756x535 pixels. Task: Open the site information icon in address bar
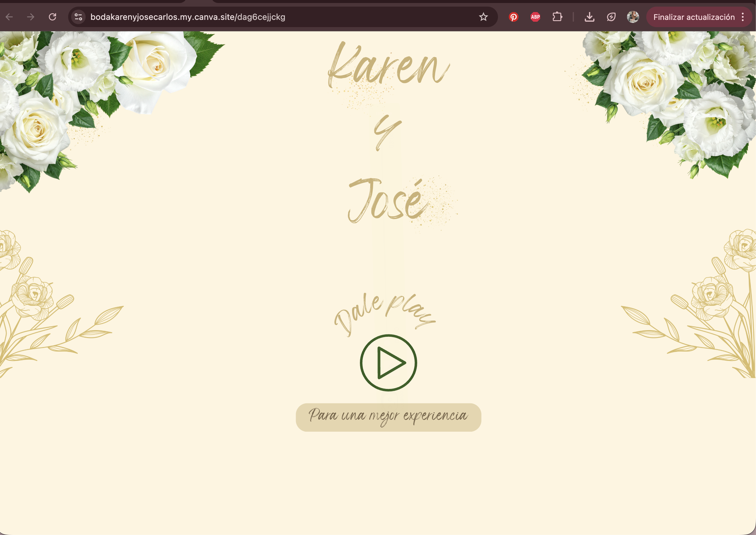point(78,17)
